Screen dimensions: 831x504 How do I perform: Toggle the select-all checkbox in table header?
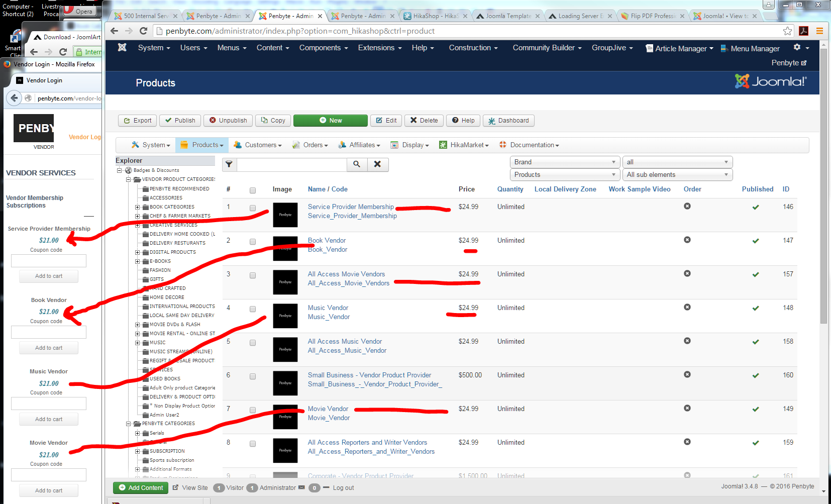253,190
